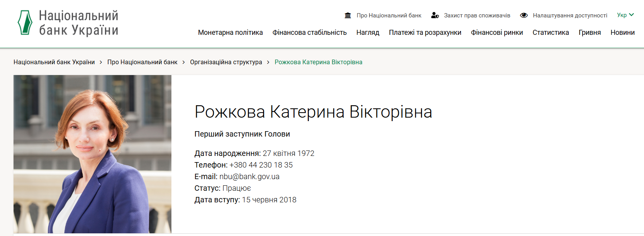Click the Про Національний банк top link
The height and width of the screenshot is (236, 644).
pos(389,15)
